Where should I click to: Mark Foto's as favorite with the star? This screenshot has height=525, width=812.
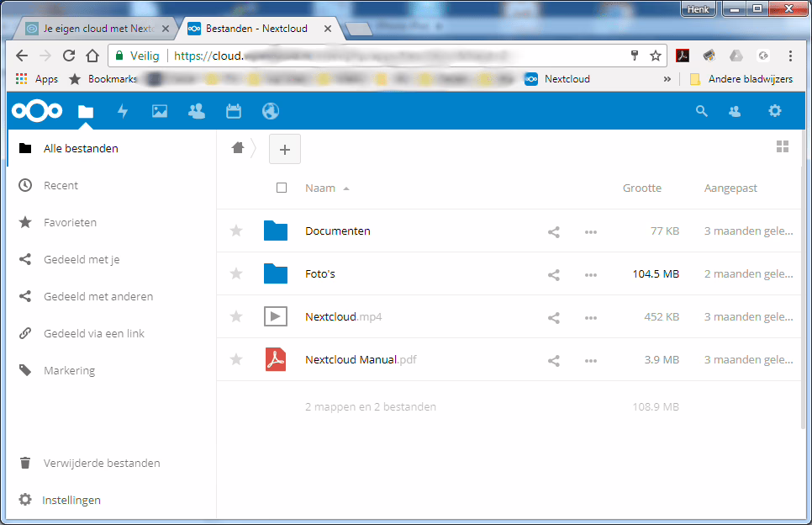click(236, 274)
